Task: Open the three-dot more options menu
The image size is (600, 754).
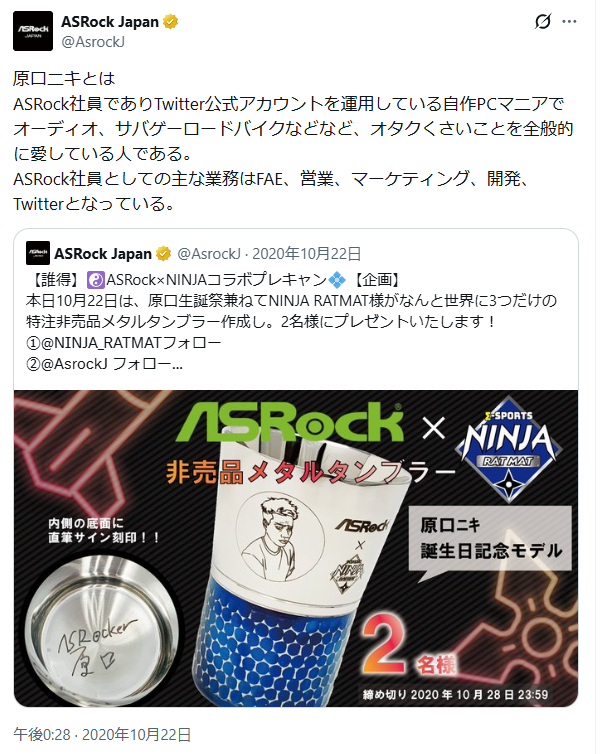Action: [x=569, y=22]
